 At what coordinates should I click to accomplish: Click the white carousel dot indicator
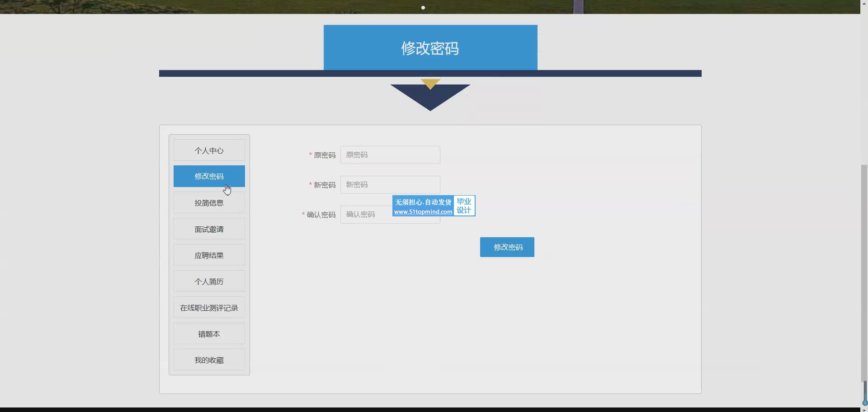pyautogui.click(x=423, y=8)
